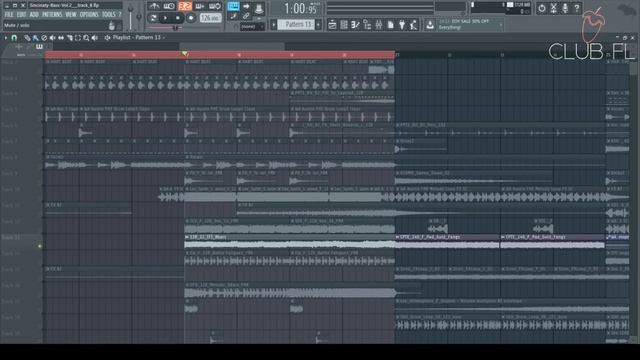Select the 128_12_SFS_Mars clip on Track 13
Viewport: 640px width, 360px height.
(289, 242)
